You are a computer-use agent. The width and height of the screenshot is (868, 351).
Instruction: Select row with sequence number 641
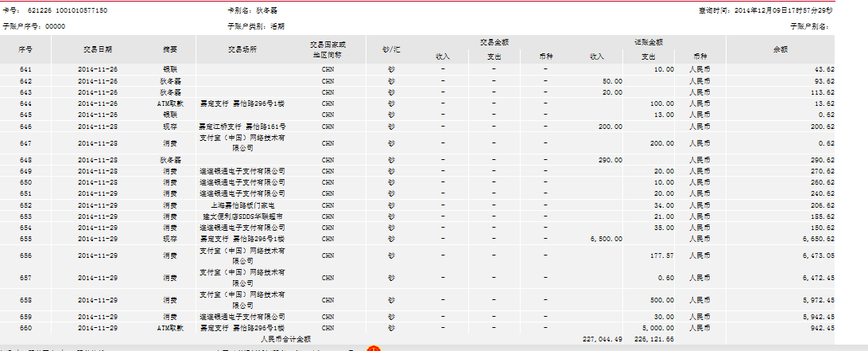pos(26,70)
